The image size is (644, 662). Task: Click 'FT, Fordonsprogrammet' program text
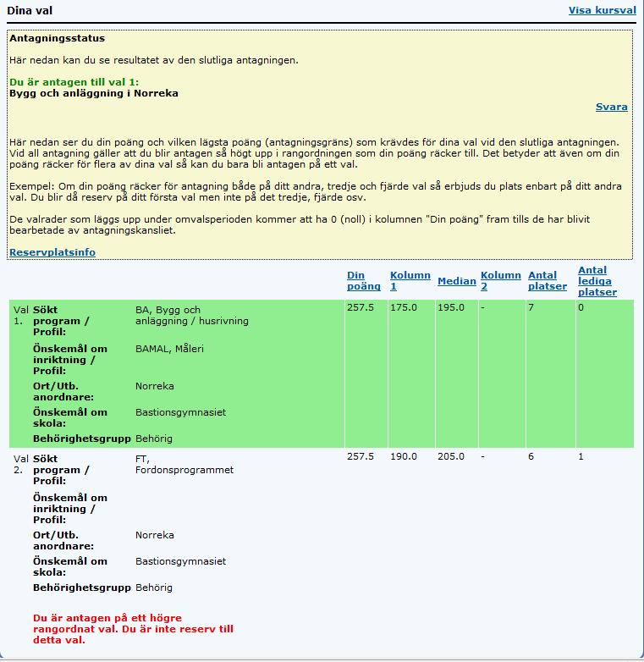(x=184, y=465)
